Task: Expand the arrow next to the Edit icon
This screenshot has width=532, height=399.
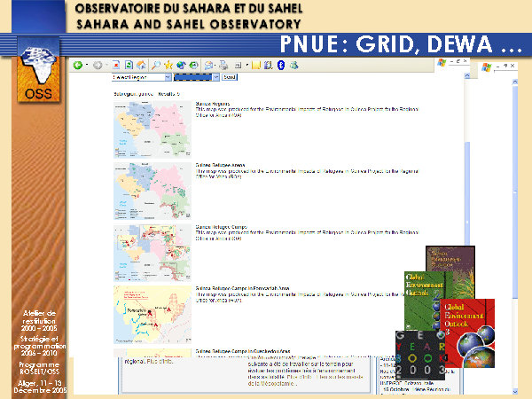Action: [x=246, y=65]
